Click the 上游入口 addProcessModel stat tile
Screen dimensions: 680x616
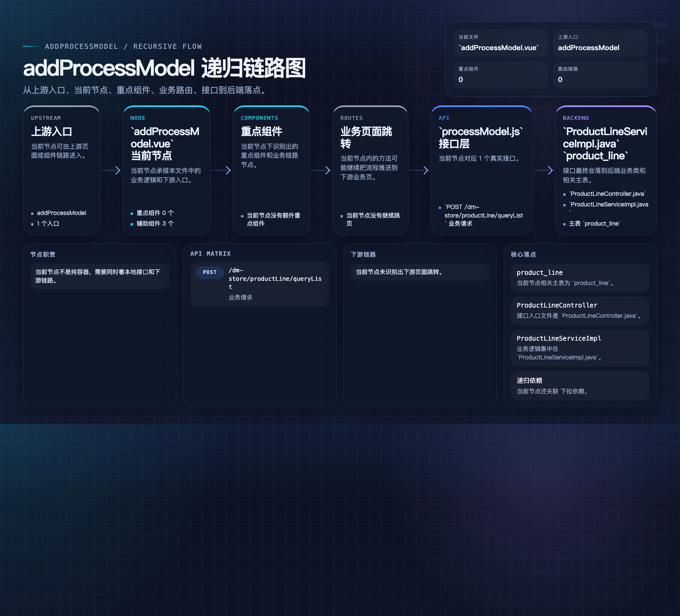click(601, 43)
